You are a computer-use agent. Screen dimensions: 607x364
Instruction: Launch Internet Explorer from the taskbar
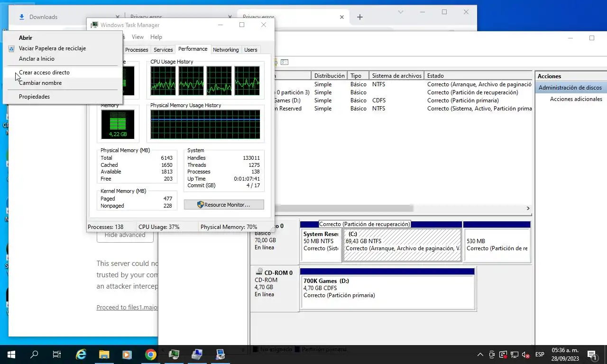coord(81,354)
